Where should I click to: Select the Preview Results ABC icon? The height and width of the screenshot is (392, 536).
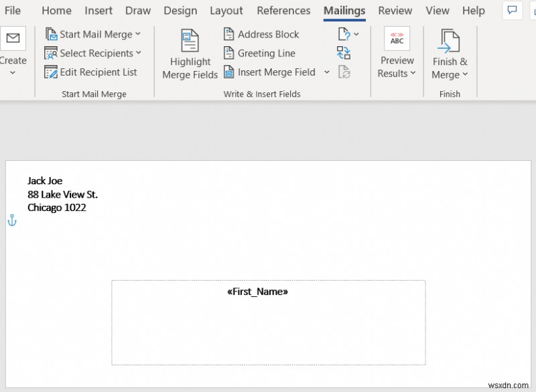(x=397, y=38)
